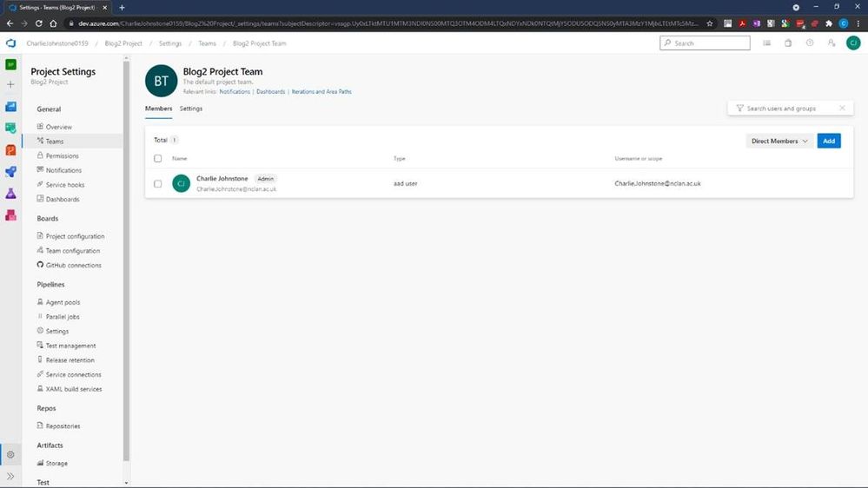Open the marketplace bag icon in header
868x488 pixels.
(788, 43)
